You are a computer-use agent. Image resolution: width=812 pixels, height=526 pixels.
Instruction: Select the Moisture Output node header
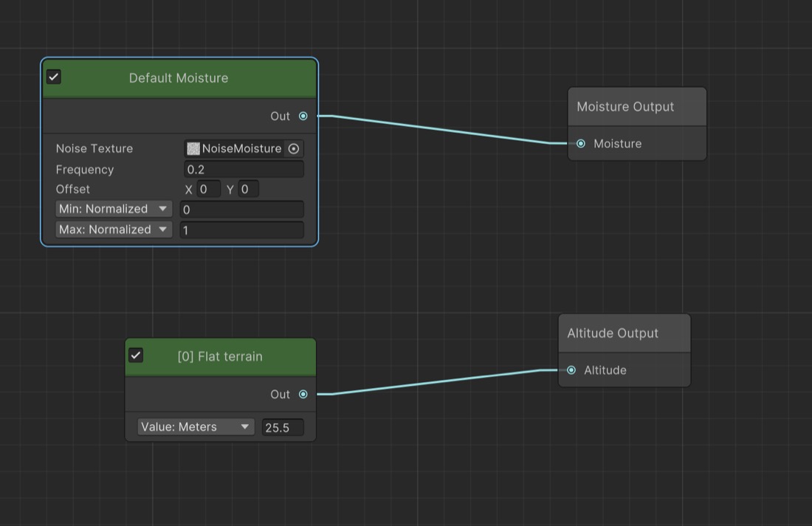637,107
